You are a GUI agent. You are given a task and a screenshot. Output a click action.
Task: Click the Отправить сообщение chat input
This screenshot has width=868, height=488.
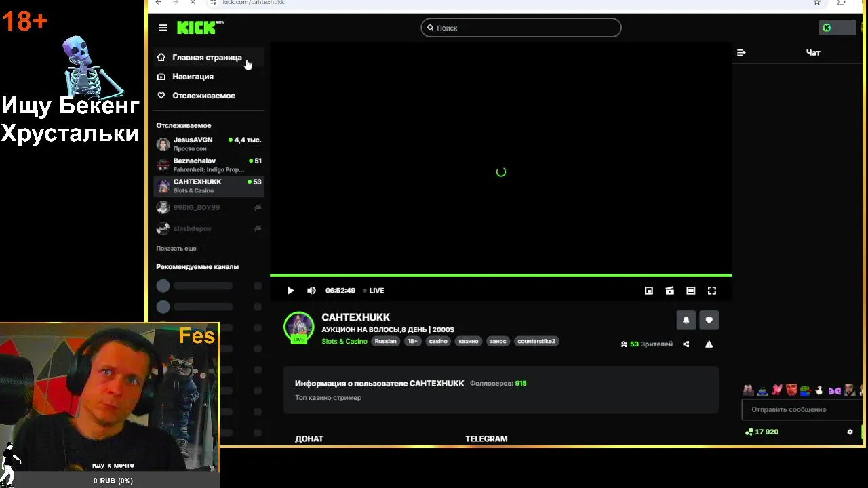coord(801,409)
